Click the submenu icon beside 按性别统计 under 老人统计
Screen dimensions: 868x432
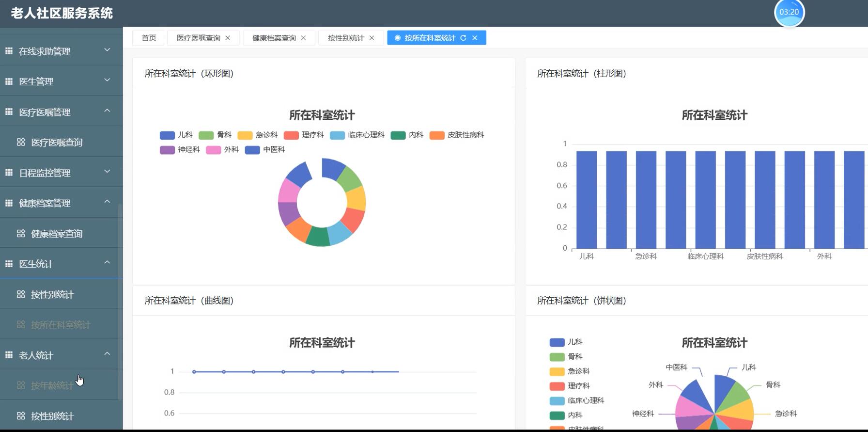coord(21,416)
